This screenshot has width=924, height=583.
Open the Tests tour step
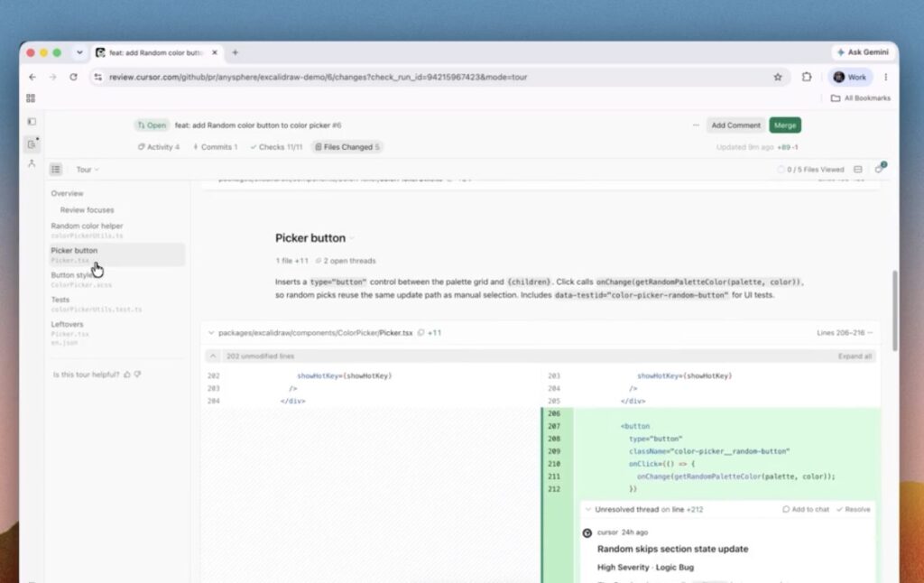(116, 304)
